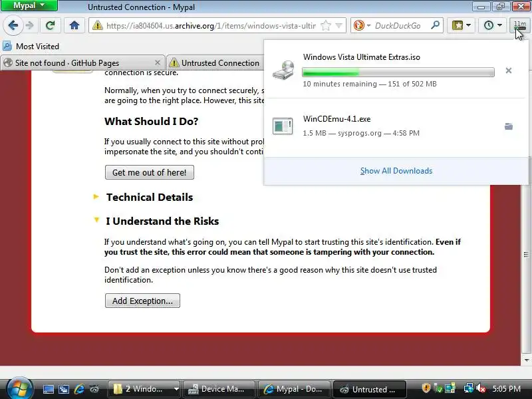Click the muted volume tray icon
Viewport: 532px width, 399px height.
click(480, 388)
